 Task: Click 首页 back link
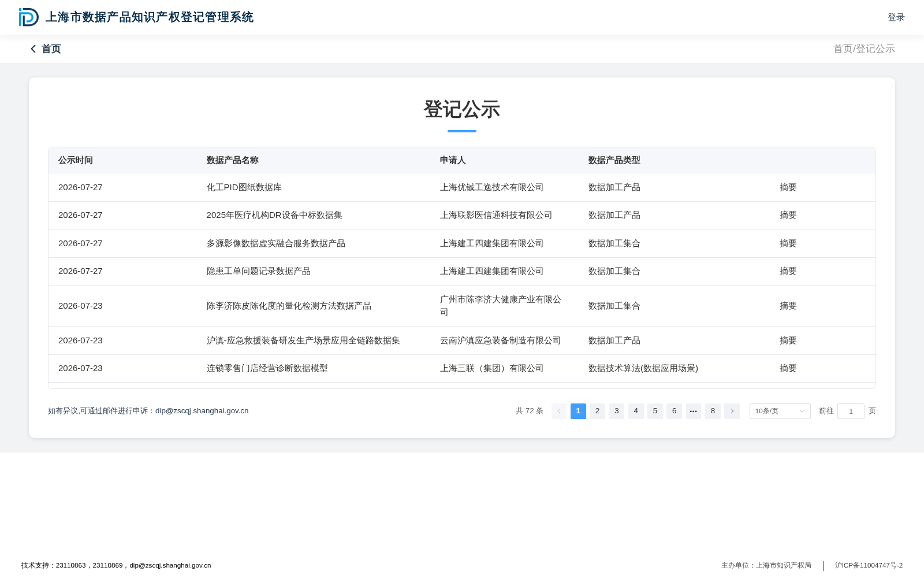tap(51, 49)
